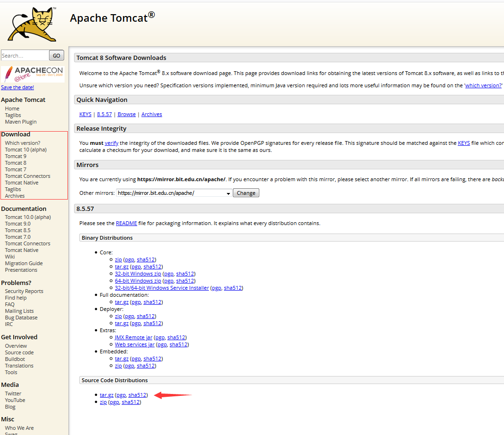Click the ApacheCon @Home banner image
This screenshot has width=504, height=435.
pyautogui.click(x=33, y=74)
